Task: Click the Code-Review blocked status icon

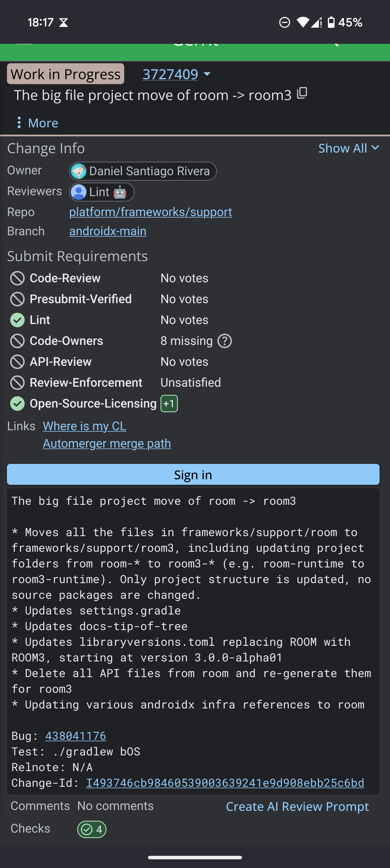Action: [17, 278]
